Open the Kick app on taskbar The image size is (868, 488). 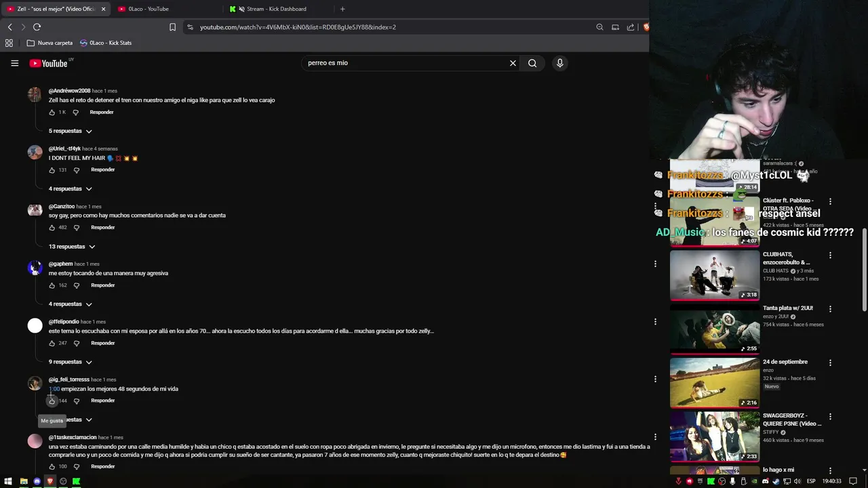[x=77, y=481]
